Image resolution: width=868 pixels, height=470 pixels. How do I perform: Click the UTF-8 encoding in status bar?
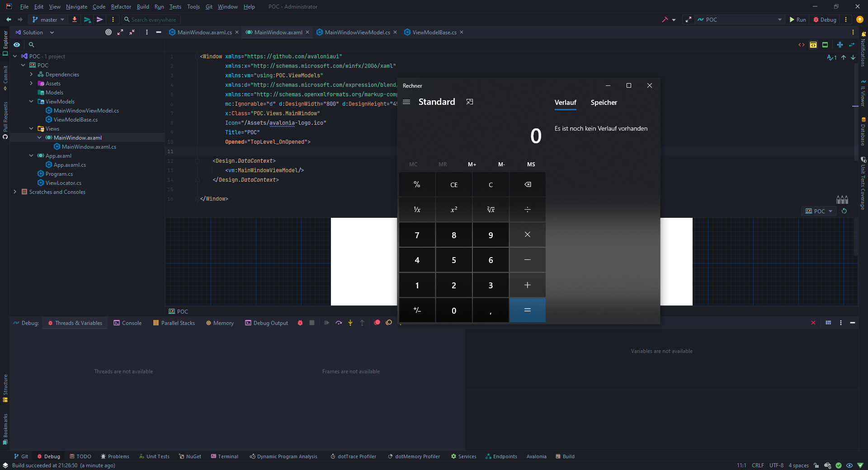pos(776,465)
